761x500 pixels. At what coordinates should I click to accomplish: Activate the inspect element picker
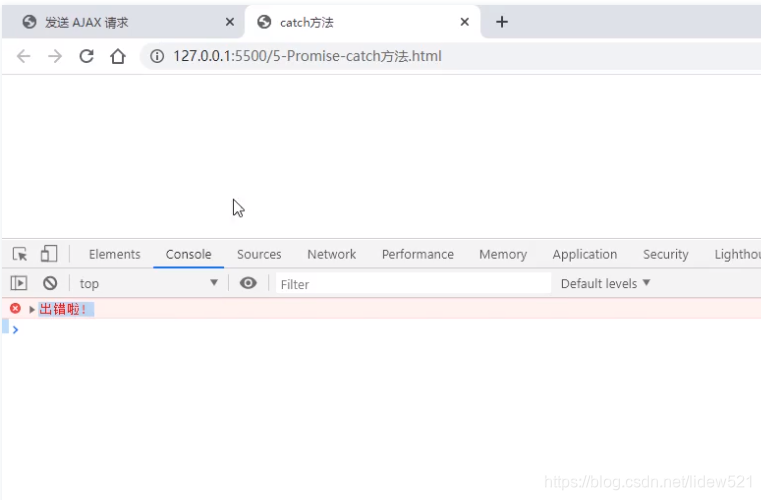[20, 254]
